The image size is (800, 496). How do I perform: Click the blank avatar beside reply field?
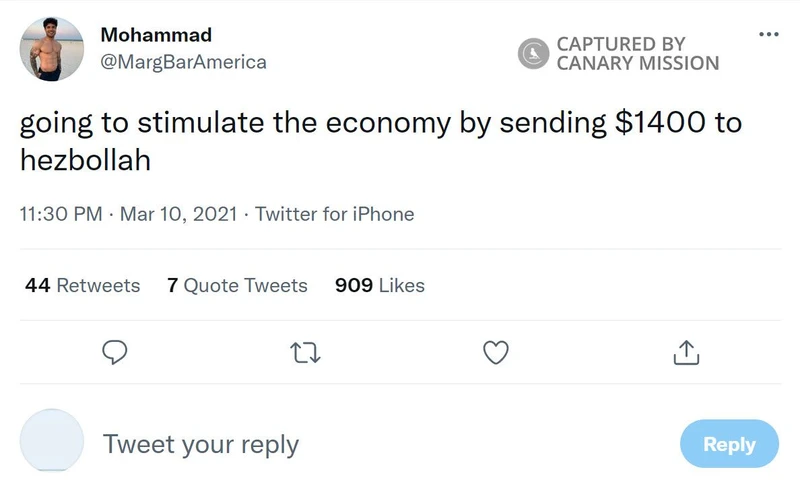click(52, 440)
